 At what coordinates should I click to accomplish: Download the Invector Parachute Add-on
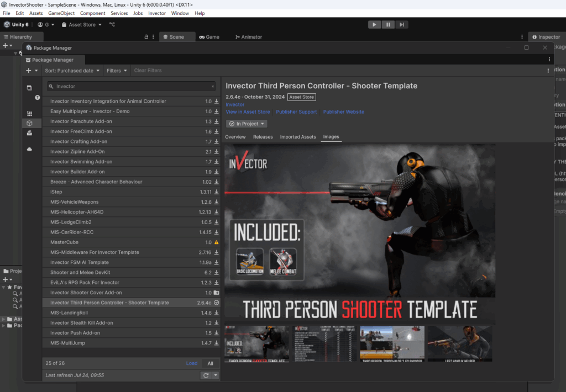click(217, 121)
